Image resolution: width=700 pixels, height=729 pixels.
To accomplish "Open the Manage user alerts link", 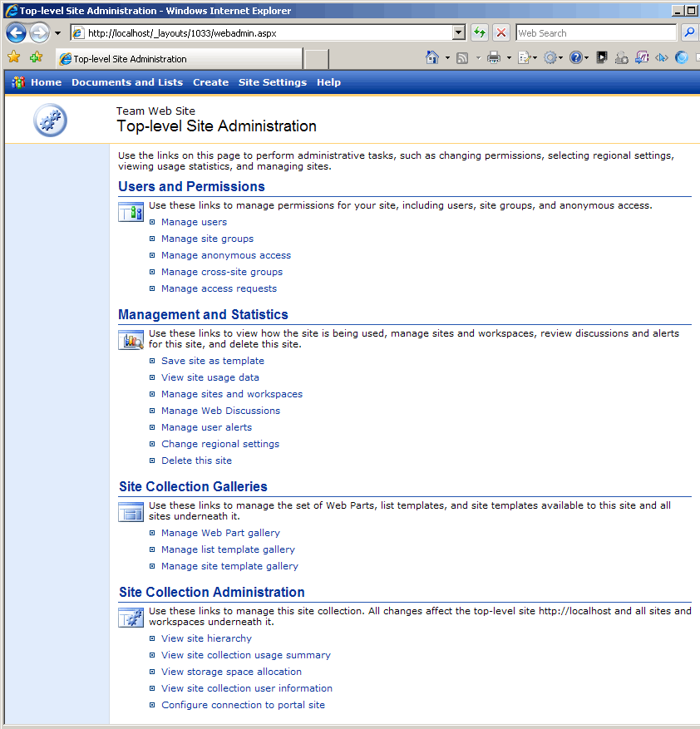I will click(x=206, y=427).
